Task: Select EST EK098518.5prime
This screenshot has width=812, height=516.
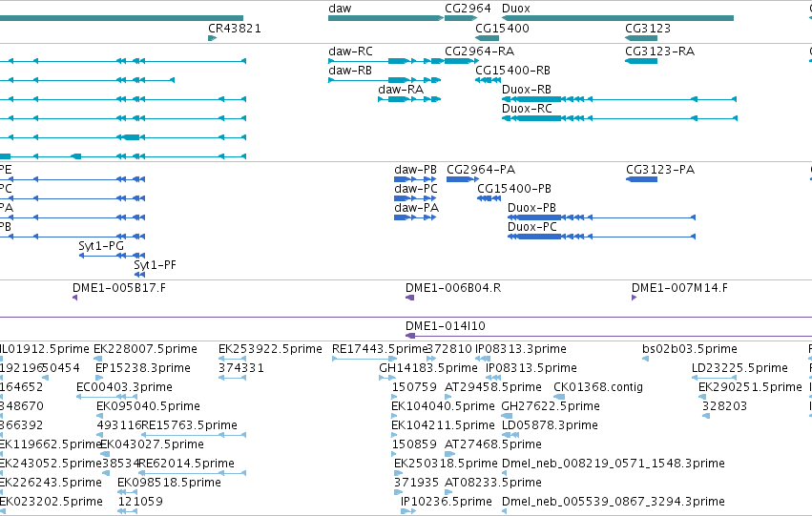Action: (x=128, y=493)
